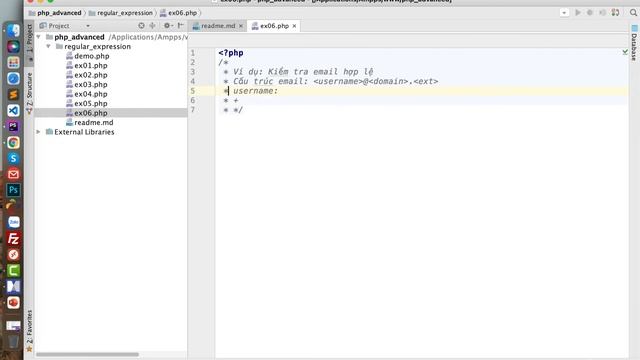Screen dimensions: 640x360
Task: Place cursor on 'username:' comment line
Action: point(256,91)
